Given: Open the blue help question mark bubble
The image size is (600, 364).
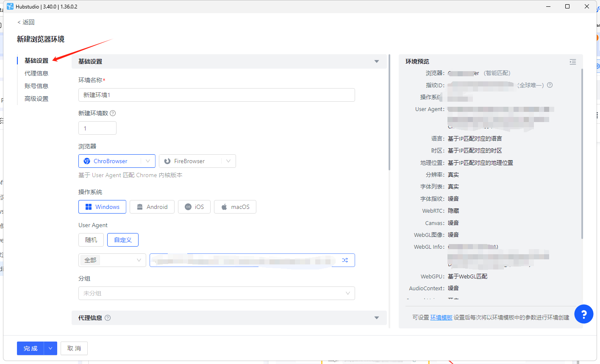Looking at the screenshot, I should point(583,314).
